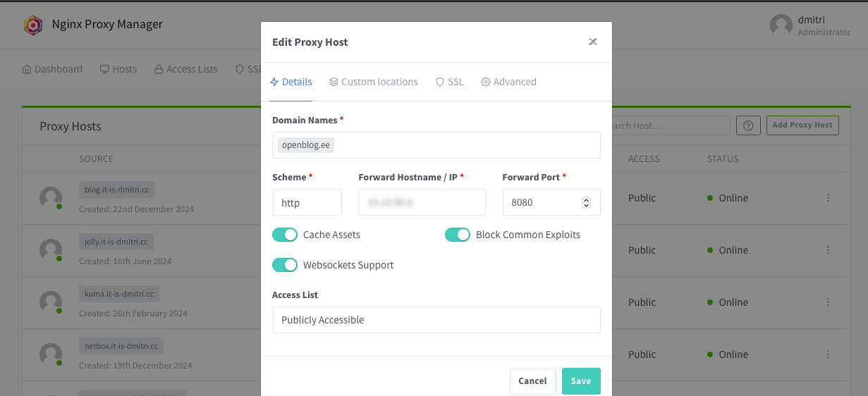Click the avatar beside jelly.it-is-dmitri.cc

[51, 249]
